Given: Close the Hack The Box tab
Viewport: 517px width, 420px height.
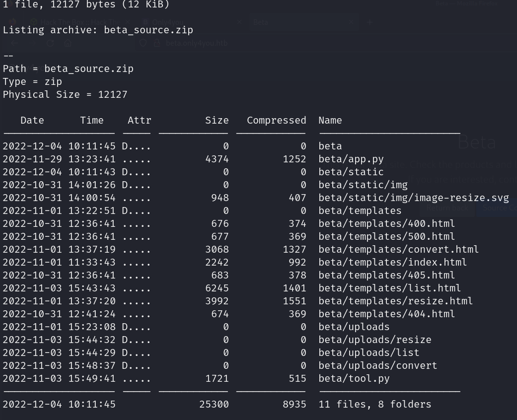Looking at the screenshot, I should click(128, 22).
